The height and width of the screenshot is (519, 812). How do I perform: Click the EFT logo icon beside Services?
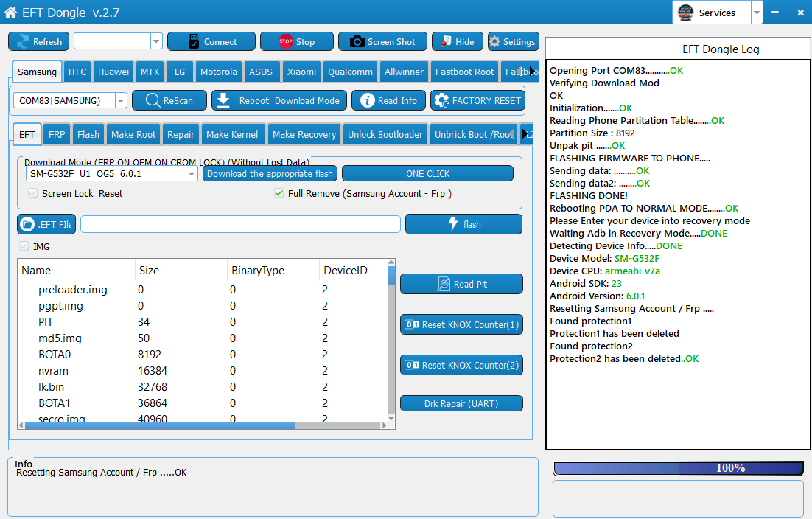(686, 13)
